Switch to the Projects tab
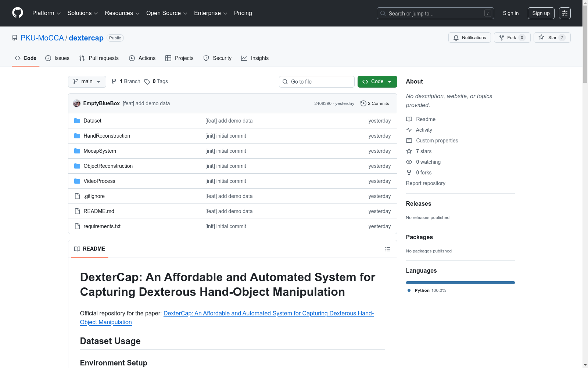Viewport: 588px width, 368px height. pos(179,58)
